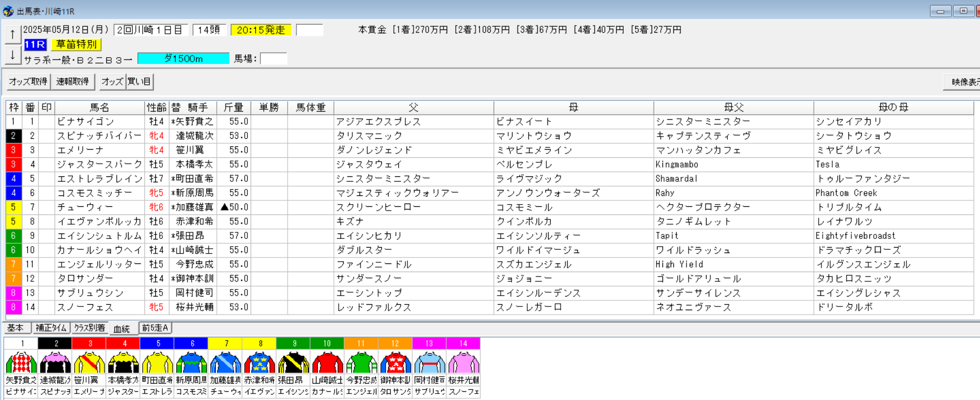
Task: Select horse name サブリュウシン
Action: 90,293
